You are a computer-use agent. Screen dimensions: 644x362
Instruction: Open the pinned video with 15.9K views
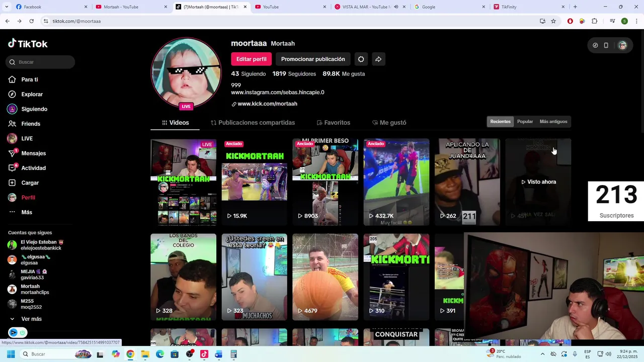[x=254, y=182]
